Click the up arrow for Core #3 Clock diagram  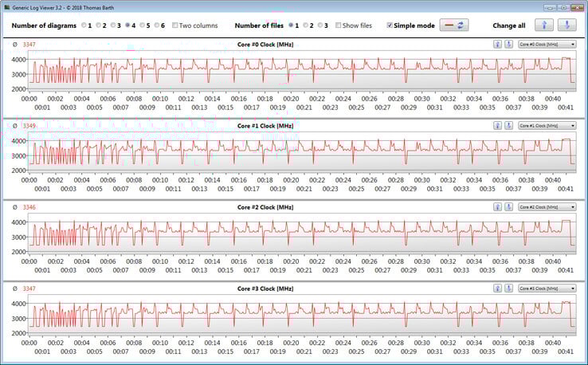497,288
